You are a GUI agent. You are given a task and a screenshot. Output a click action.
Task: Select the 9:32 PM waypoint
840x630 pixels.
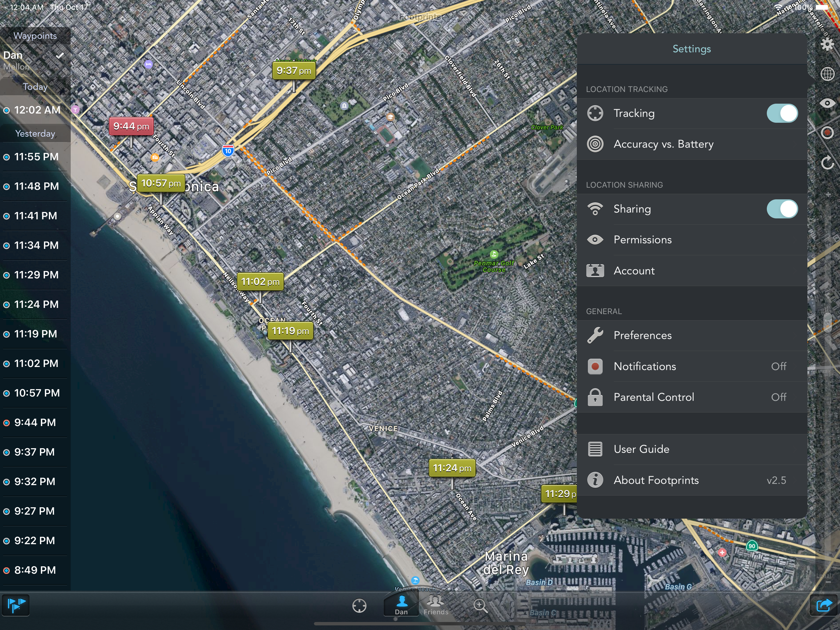[x=35, y=482]
